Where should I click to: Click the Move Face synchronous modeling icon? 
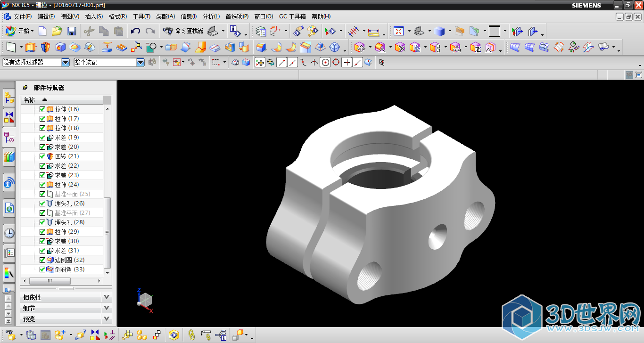coord(360,47)
